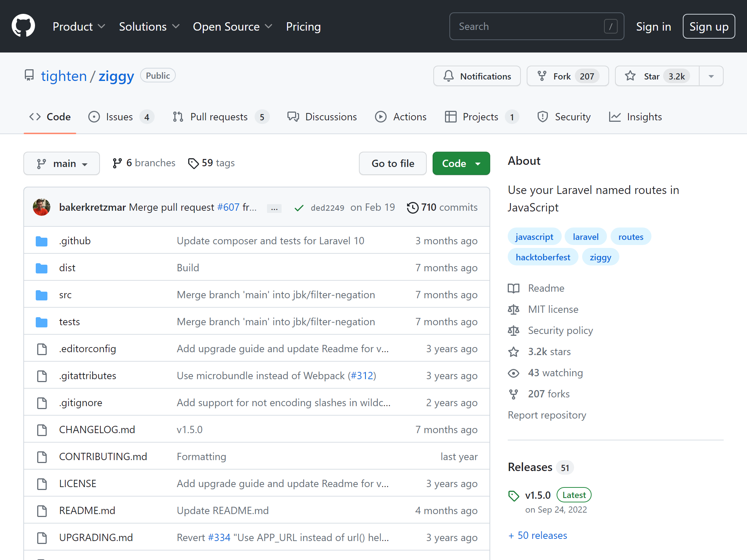Screen dimensions: 747x560
Task: Switch to the Pull requests tab
Action: (221, 117)
